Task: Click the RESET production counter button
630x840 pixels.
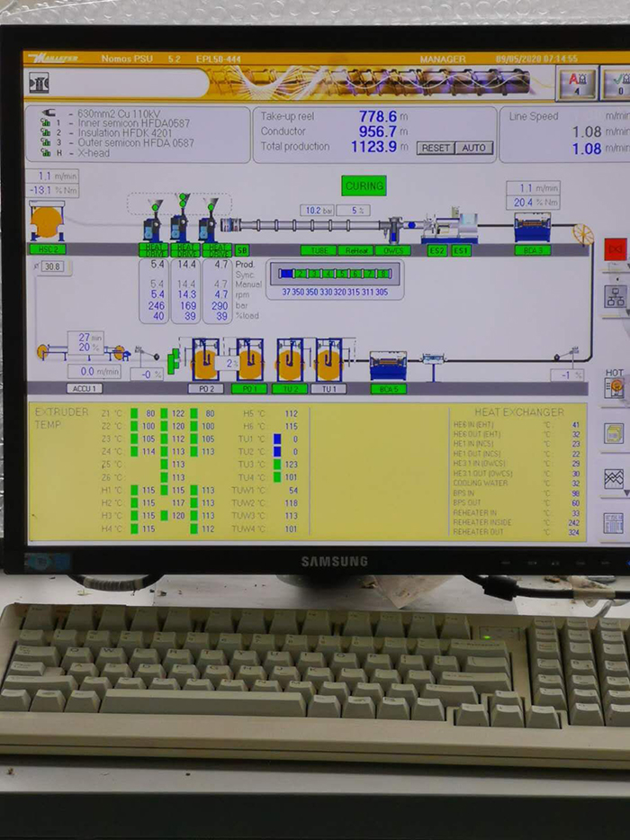Action: click(435, 148)
